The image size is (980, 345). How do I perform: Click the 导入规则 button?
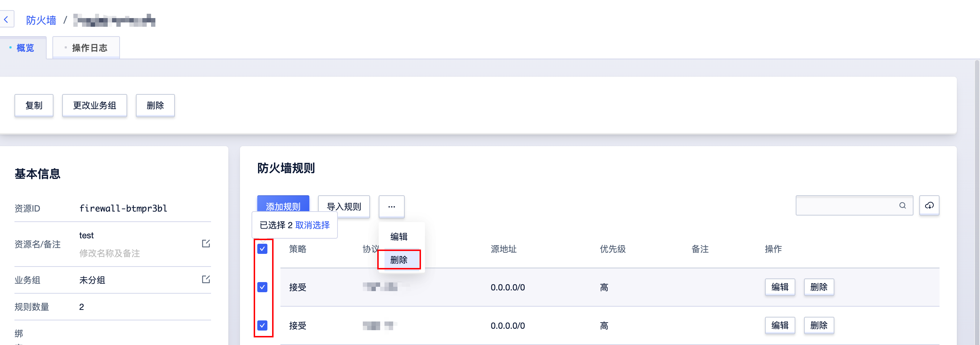(x=344, y=206)
